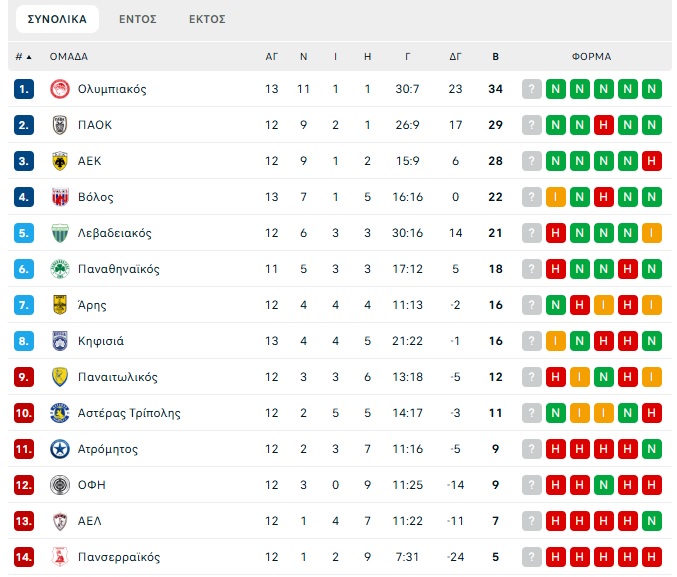
Task: Open the Κηφισιά team link
Action: click(x=101, y=341)
